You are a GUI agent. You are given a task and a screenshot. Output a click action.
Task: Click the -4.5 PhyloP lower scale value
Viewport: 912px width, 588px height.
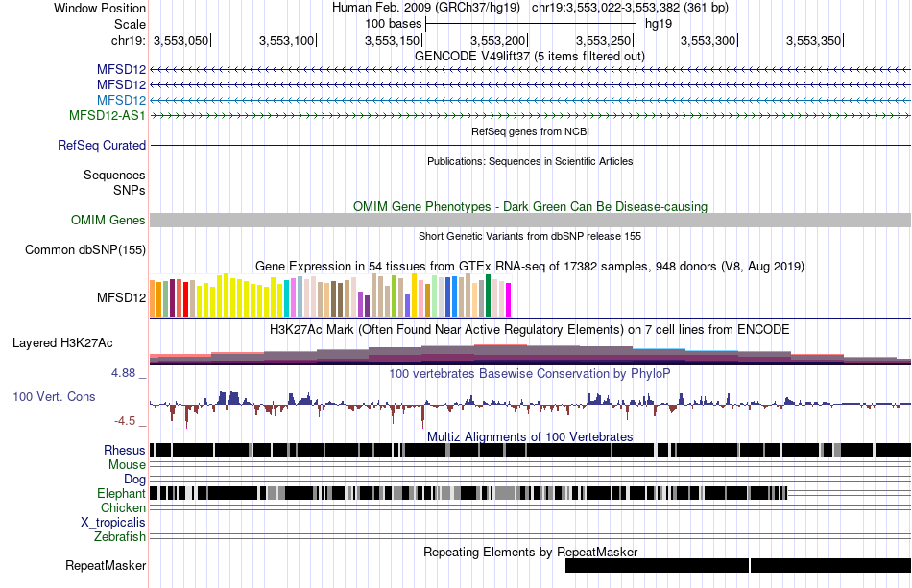pos(125,421)
